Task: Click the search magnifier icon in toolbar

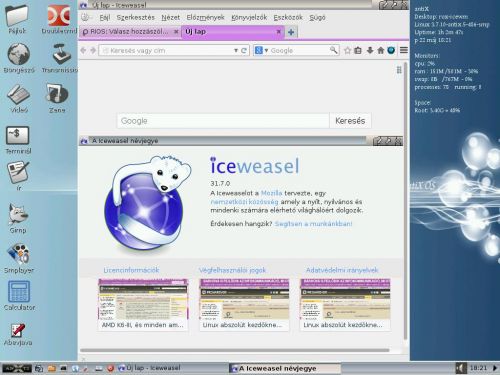Action: [333, 50]
